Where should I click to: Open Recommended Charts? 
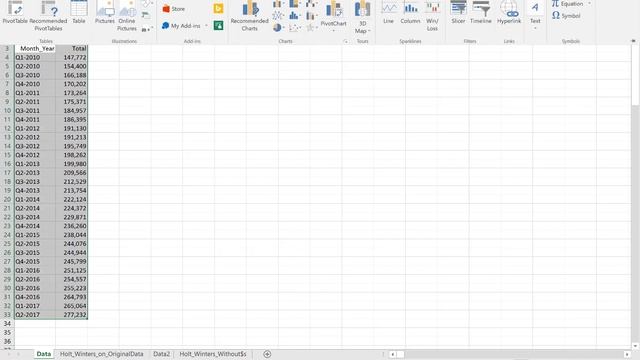point(249,16)
